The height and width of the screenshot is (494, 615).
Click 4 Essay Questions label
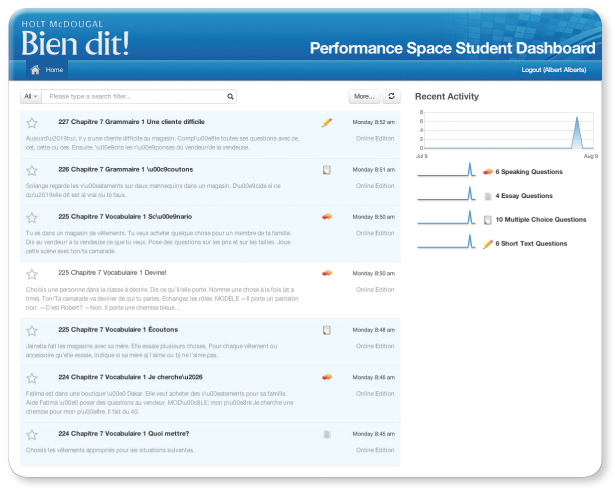tap(524, 196)
